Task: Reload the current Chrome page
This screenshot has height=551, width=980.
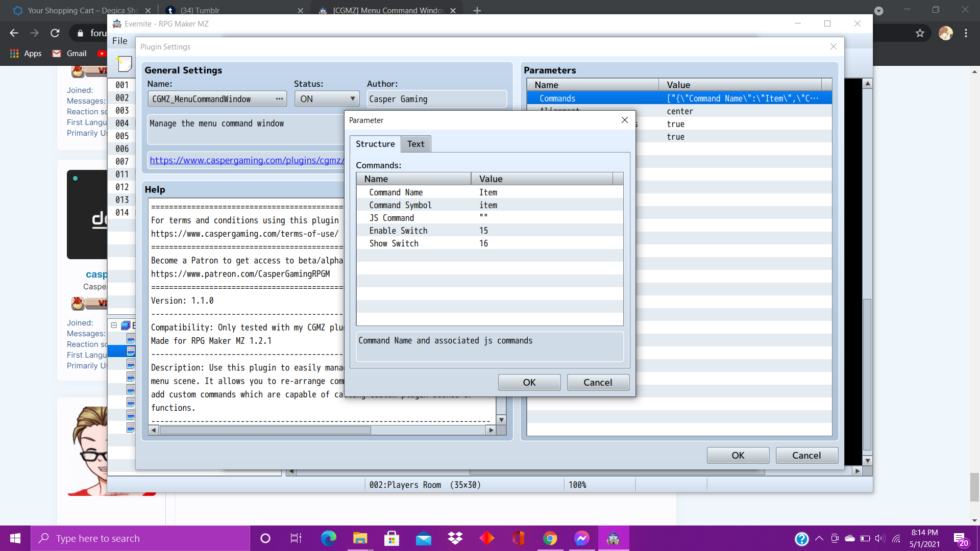Action: tap(55, 33)
